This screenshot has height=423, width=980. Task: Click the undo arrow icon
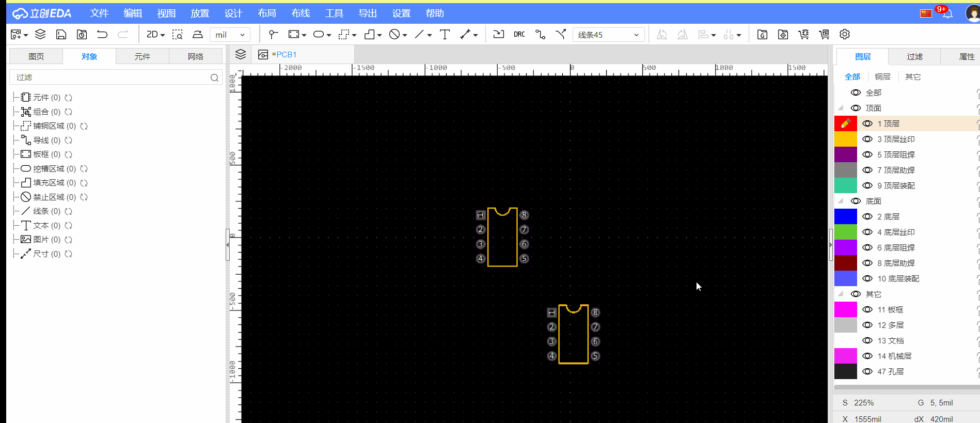pyautogui.click(x=102, y=35)
